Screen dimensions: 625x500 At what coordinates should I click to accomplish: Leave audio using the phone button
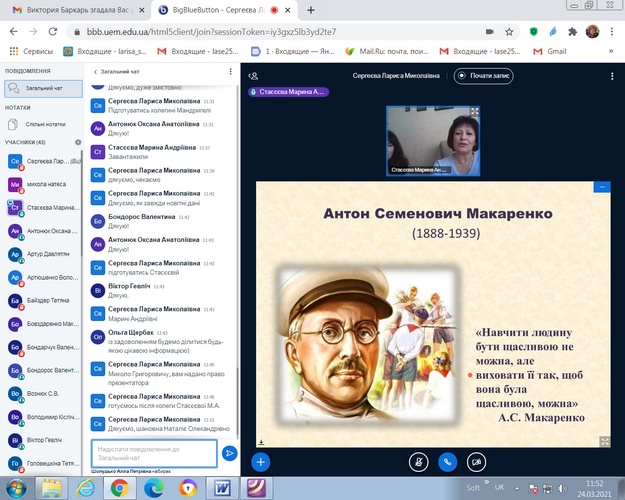pyautogui.click(x=448, y=462)
